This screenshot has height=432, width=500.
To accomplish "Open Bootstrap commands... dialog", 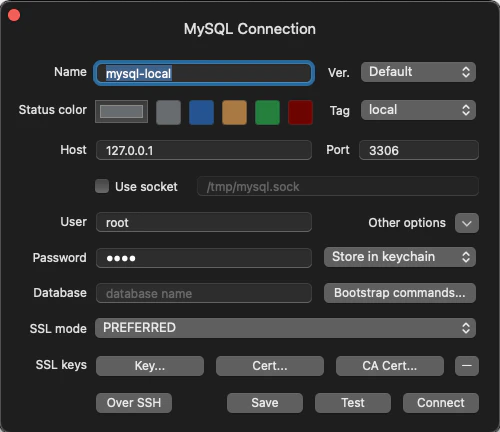I will [400, 293].
